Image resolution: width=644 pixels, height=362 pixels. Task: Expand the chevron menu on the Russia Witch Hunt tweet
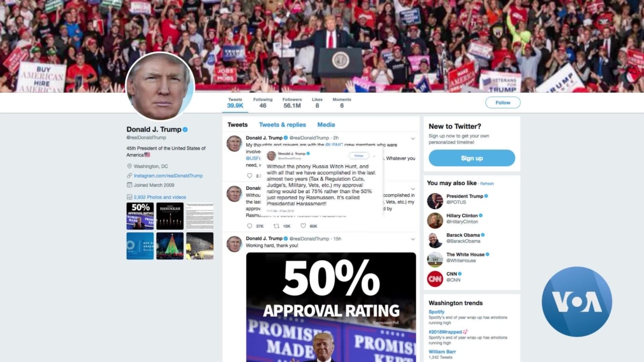click(413, 189)
